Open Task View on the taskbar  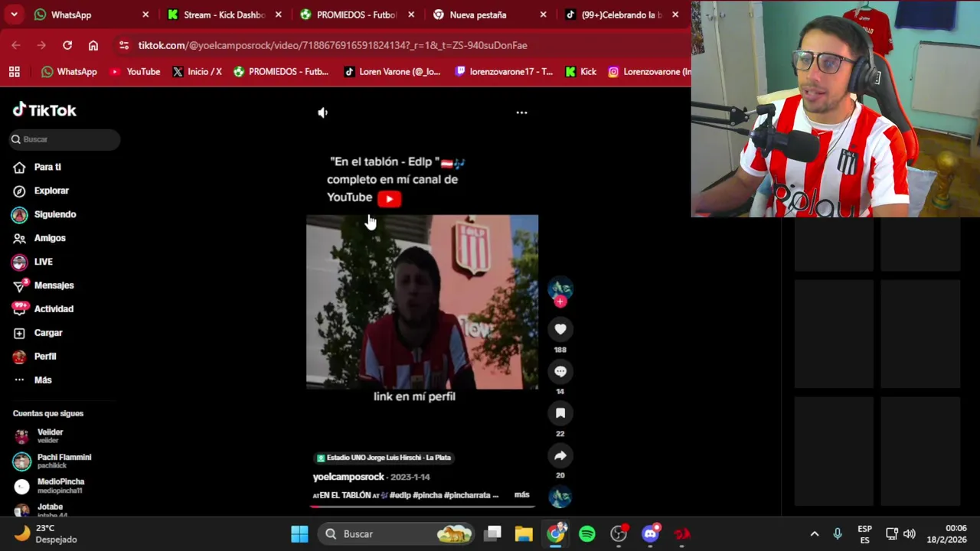click(493, 534)
